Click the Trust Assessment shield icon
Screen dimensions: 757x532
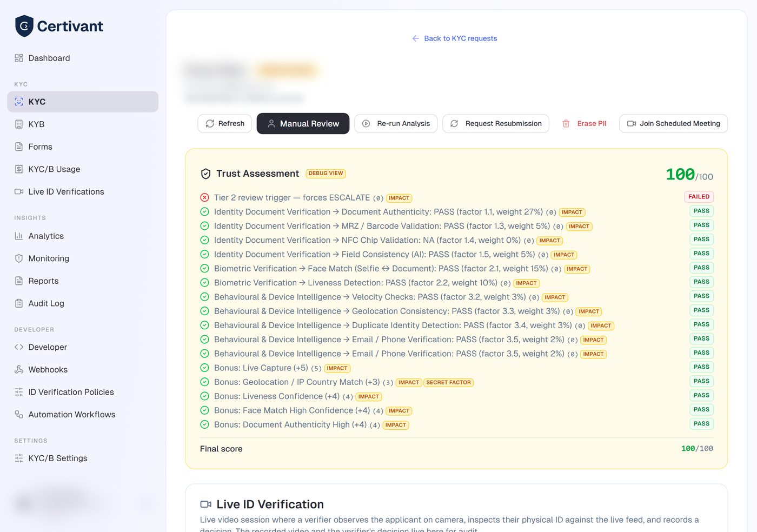205,174
